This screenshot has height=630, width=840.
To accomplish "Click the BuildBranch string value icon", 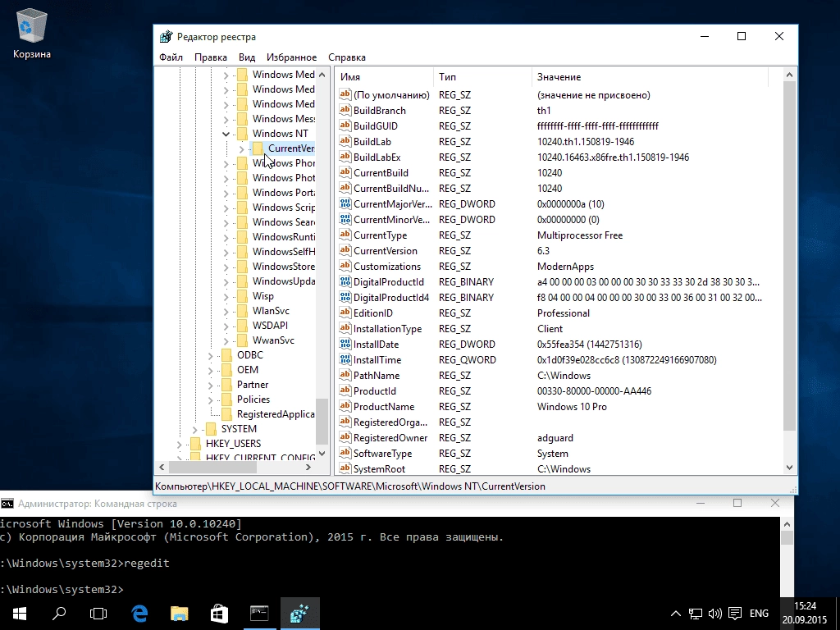I will click(345, 111).
